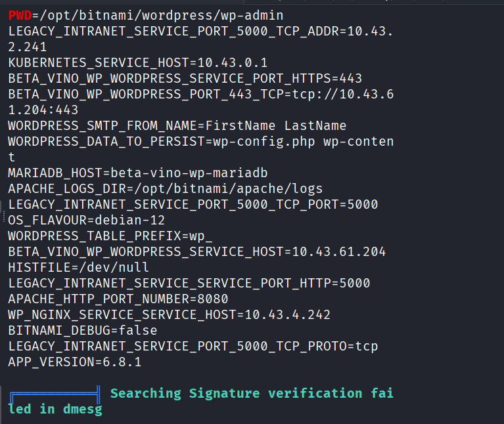Click the WP_NGINX_SERVICE_SERVICE_HOST line
This screenshot has height=424, width=504.
(x=170, y=315)
